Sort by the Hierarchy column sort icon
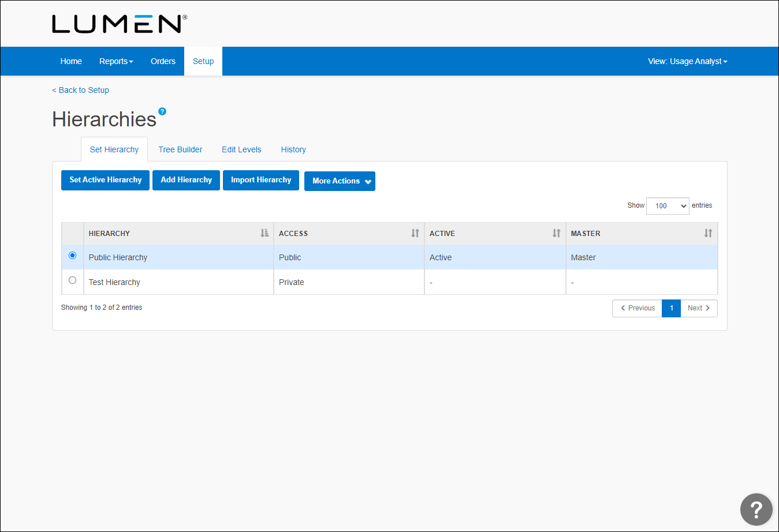Viewport: 779px width, 532px height. [264, 233]
